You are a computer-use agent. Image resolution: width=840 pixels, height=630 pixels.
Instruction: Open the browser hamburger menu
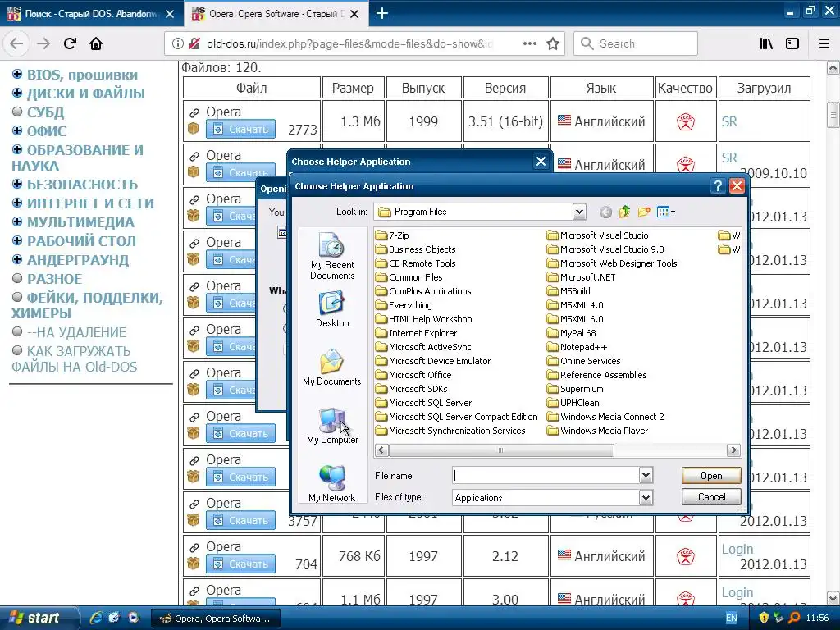click(x=824, y=43)
